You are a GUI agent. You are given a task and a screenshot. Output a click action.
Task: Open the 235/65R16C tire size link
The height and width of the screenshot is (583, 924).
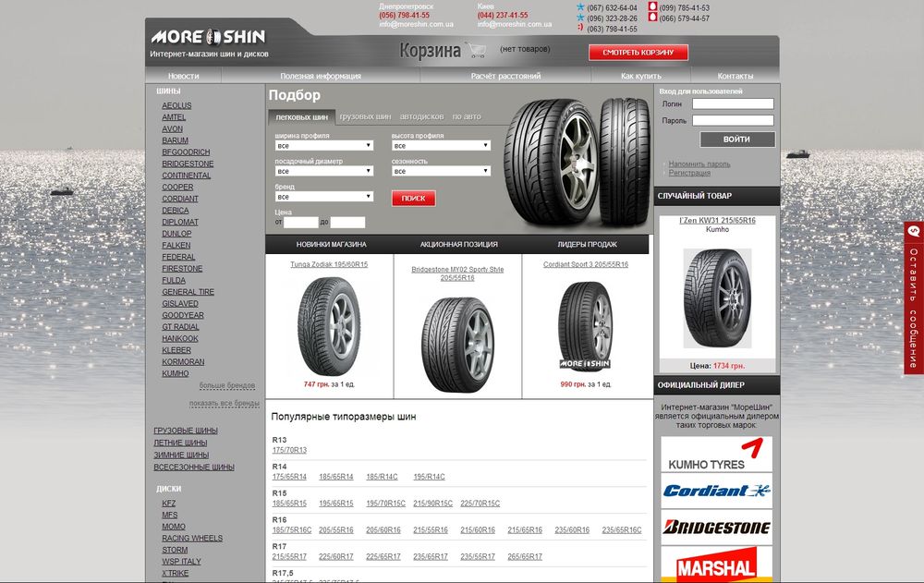pyautogui.click(x=622, y=530)
